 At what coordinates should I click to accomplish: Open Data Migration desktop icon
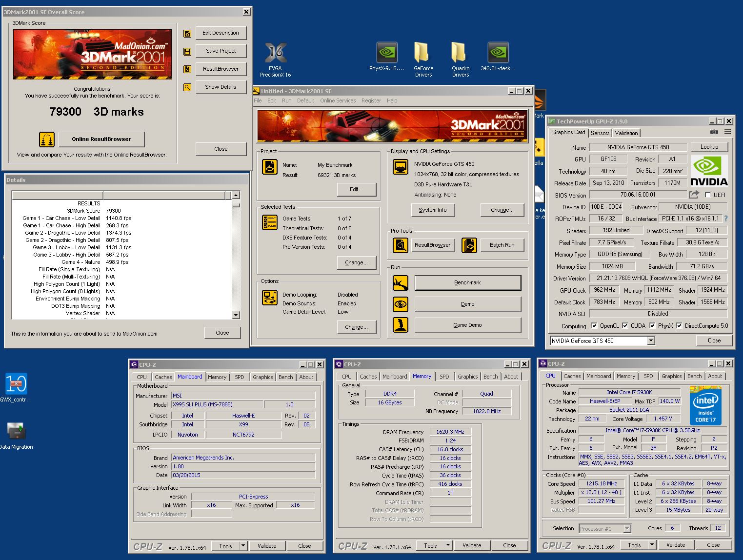tap(16, 436)
